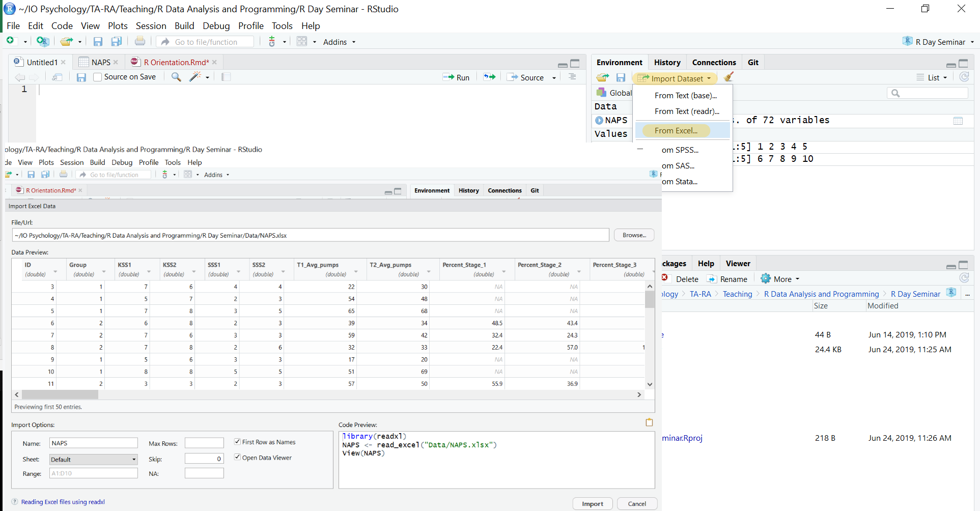Click the Import button in dialog
Image resolution: width=980 pixels, height=511 pixels.
[x=593, y=504]
